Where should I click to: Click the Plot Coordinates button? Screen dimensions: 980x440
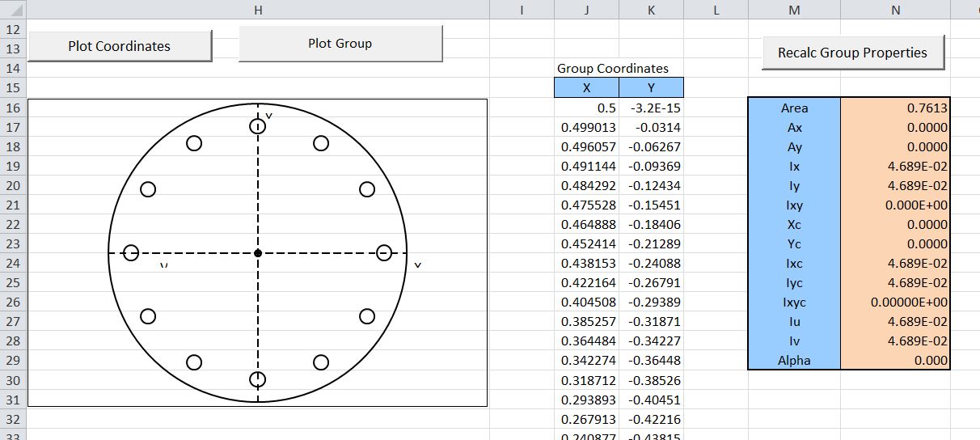(x=119, y=46)
